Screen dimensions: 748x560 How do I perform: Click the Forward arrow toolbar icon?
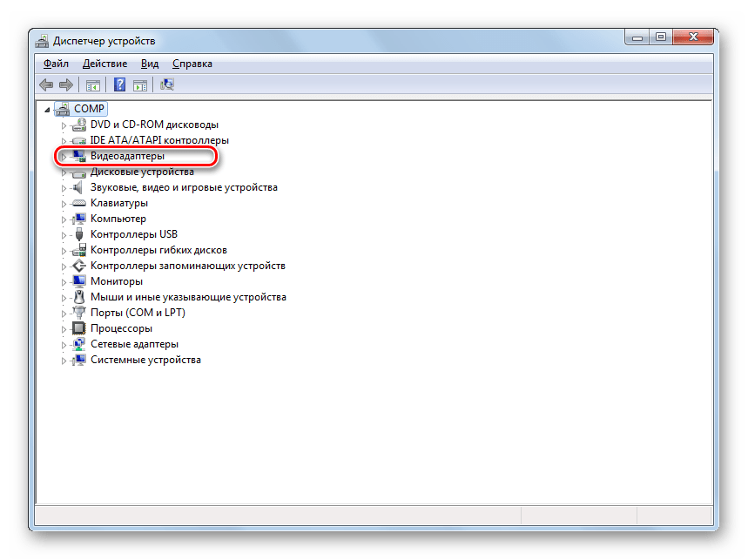click(66, 84)
